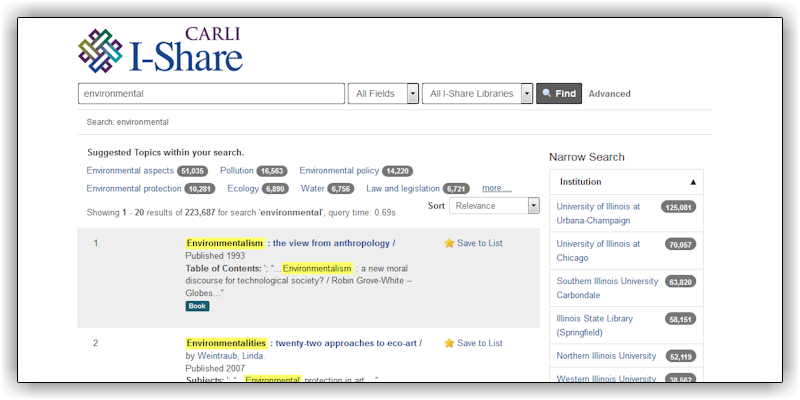Open the All I-Share Libraries dropdown
This screenshot has height=400, width=800.
point(477,94)
